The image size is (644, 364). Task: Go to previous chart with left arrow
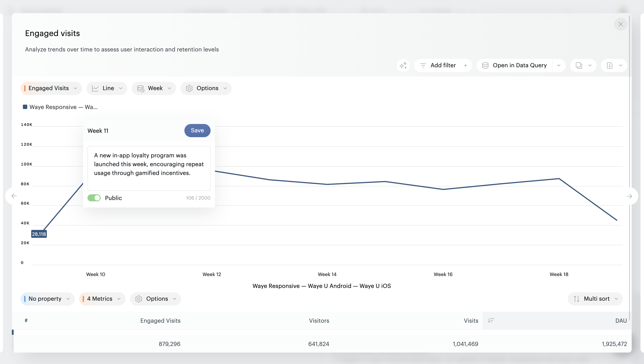[x=14, y=196]
